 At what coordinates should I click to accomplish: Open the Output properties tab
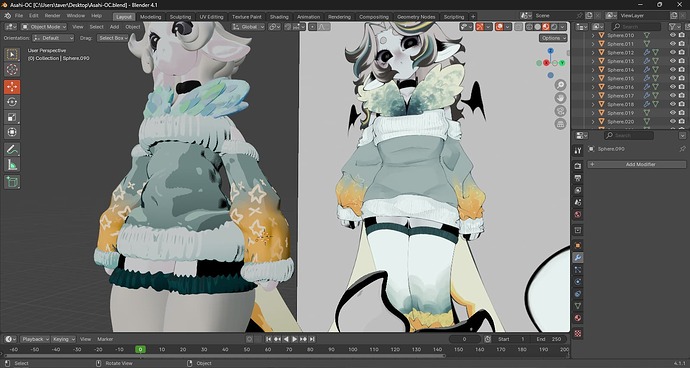click(578, 178)
